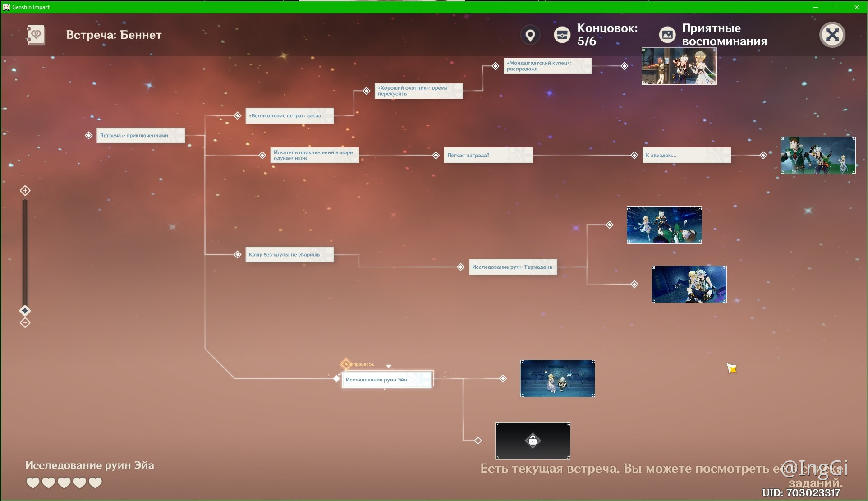Select node «Встреча с приключениями»
Viewport: 868px width, 501px height.
141,135
